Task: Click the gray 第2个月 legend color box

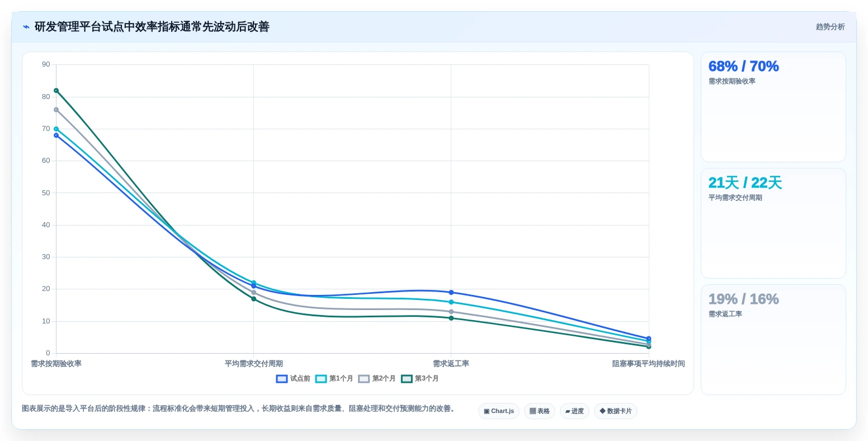Action: point(364,379)
